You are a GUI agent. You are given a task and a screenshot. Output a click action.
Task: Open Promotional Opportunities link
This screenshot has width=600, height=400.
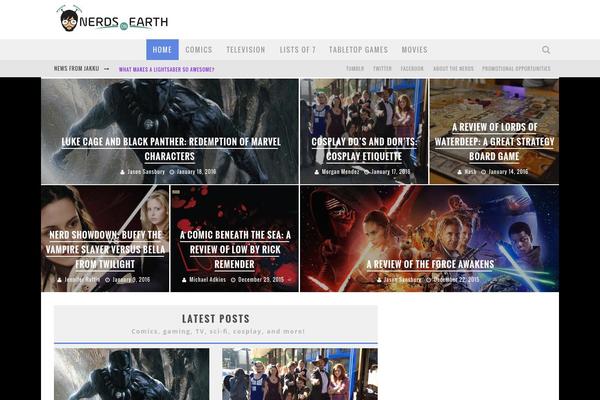tap(516, 69)
